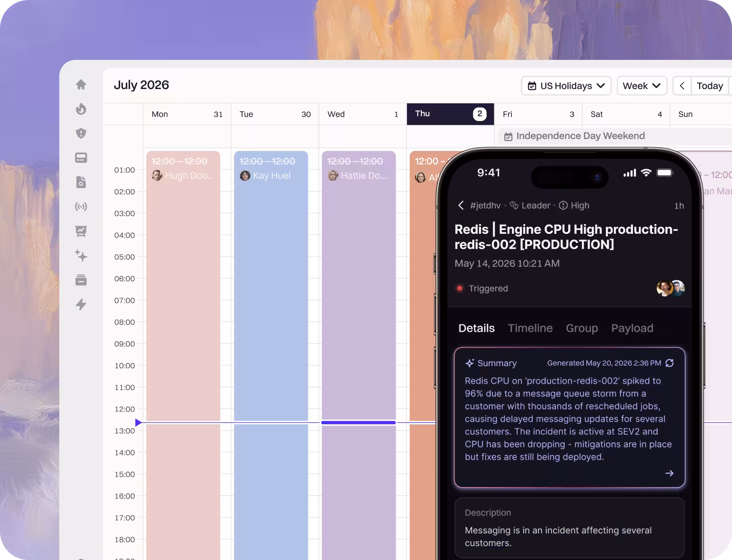
Task: Open the Home icon in sidebar
Action: [81, 84]
